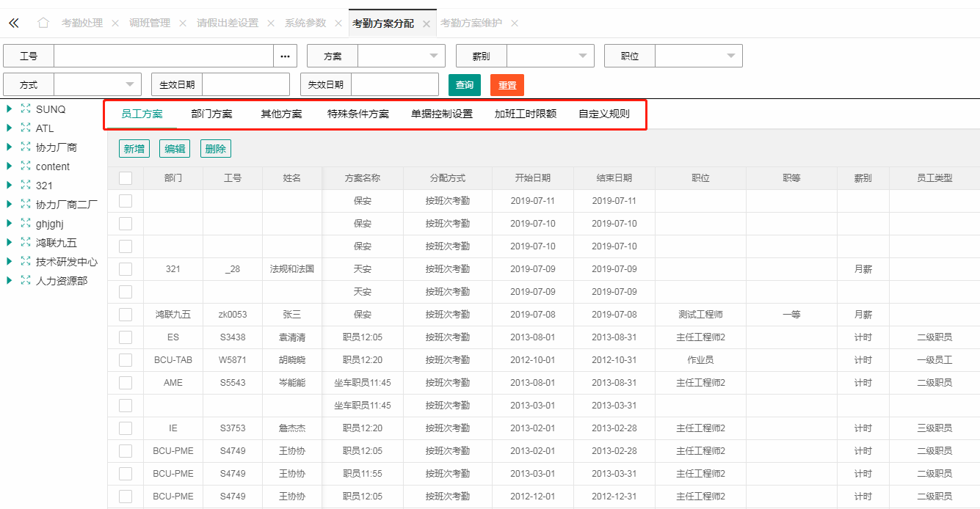Close the 系统参数 tab

(x=338, y=23)
